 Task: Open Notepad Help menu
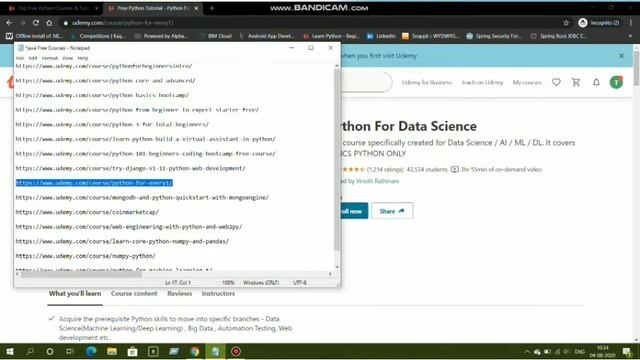(82, 58)
